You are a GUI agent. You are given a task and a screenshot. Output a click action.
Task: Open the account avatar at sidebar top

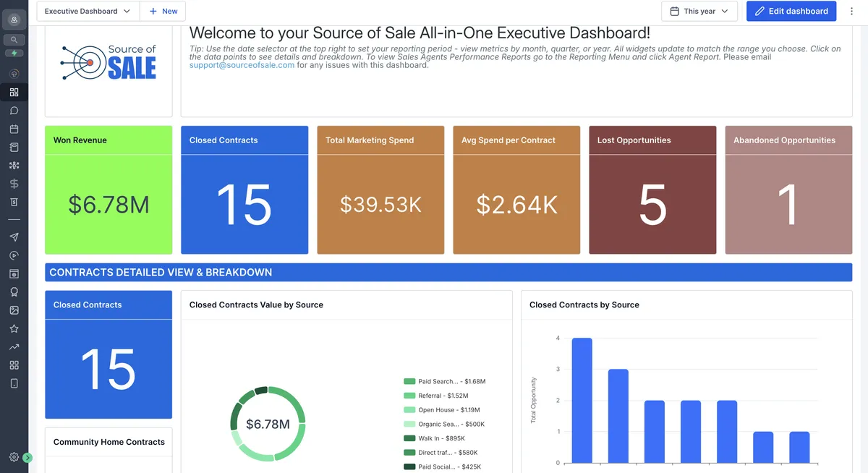point(14,20)
